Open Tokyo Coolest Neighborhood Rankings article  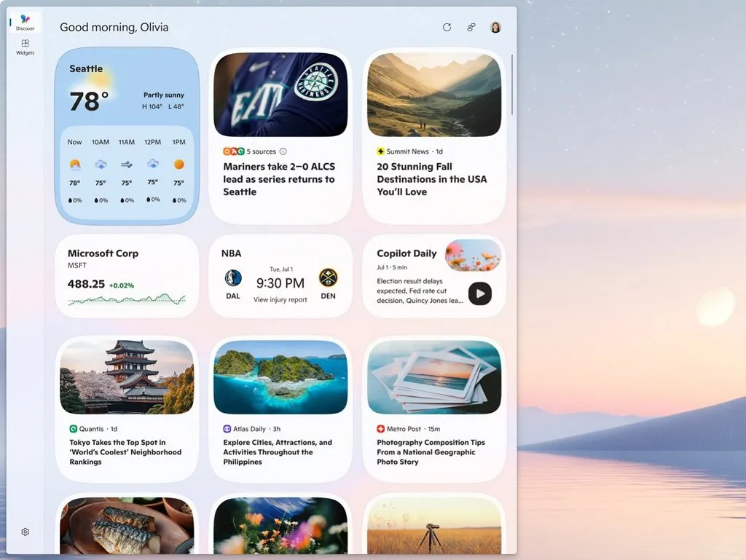click(125, 452)
